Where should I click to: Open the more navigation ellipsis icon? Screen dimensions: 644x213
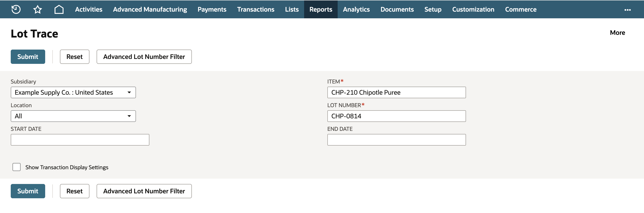[x=627, y=10]
